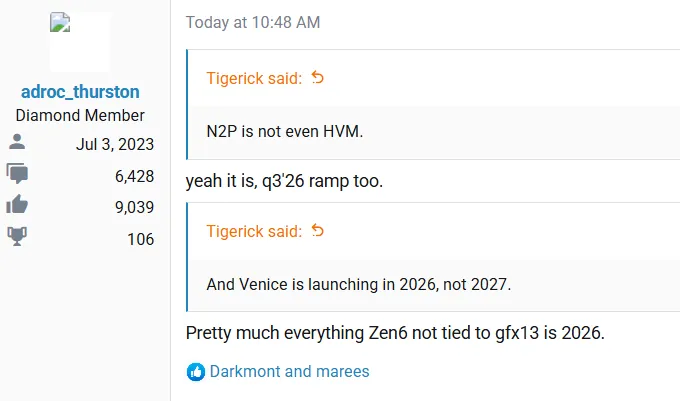Click the 6,428 messages count
The image size is (680, 401).
point(134,176)
